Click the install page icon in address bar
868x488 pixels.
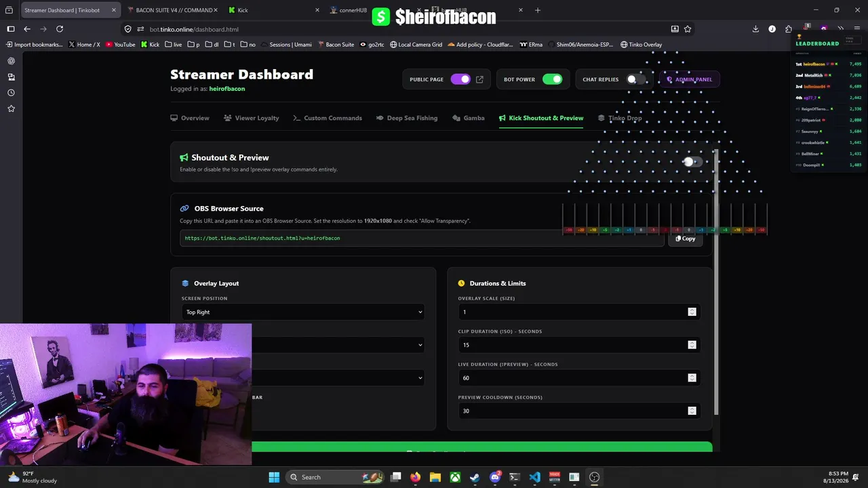pyautogui.click(x=675, y=29)
